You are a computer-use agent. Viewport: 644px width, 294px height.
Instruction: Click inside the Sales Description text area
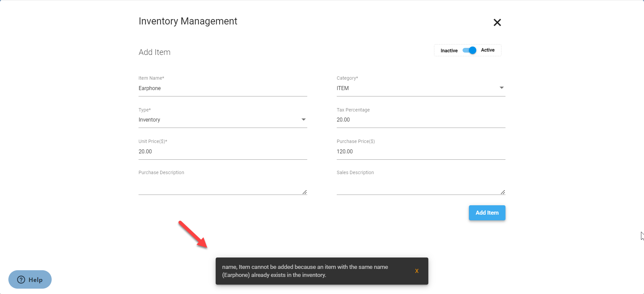click(x=418, y=186)
